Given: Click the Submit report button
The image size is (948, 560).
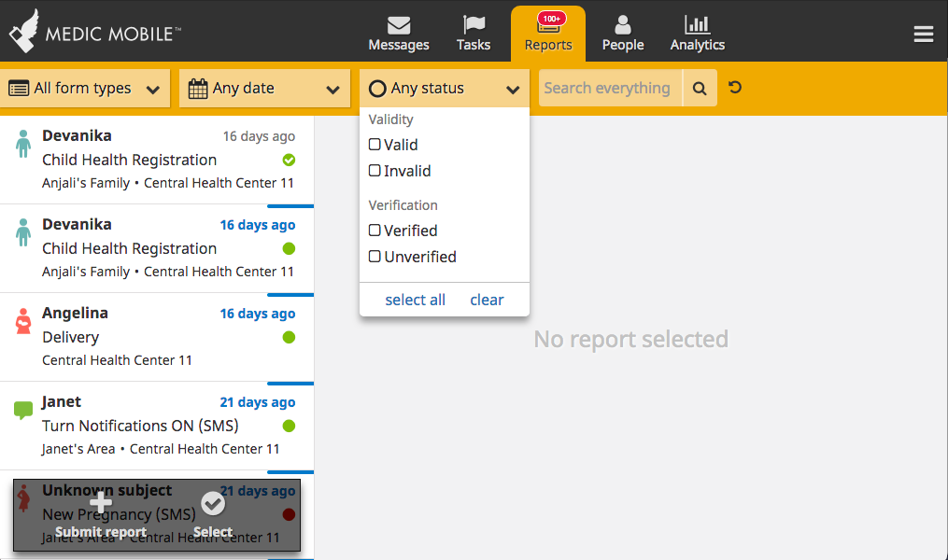Looking at the screenshot, I should pyautogui.click(x=101, y=515).
